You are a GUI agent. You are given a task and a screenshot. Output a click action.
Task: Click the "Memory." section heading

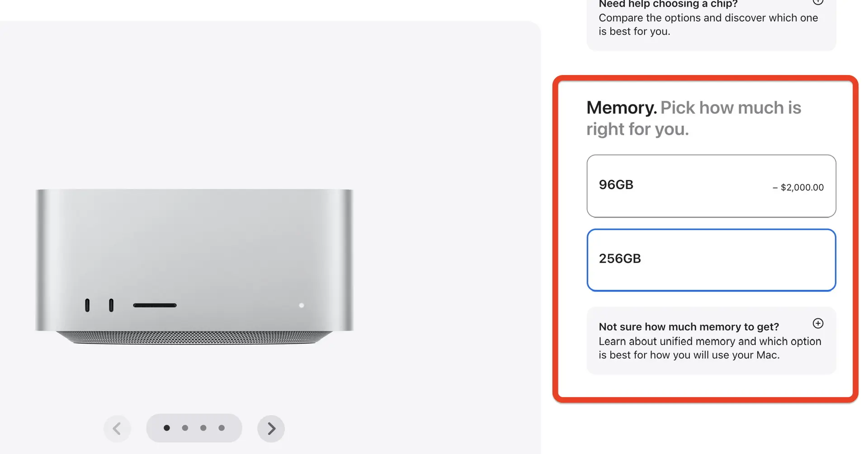[x=621, y=108]
